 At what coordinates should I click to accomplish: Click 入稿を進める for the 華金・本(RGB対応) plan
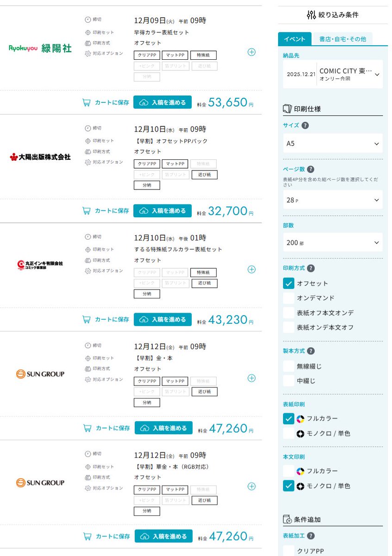point(163,536)
